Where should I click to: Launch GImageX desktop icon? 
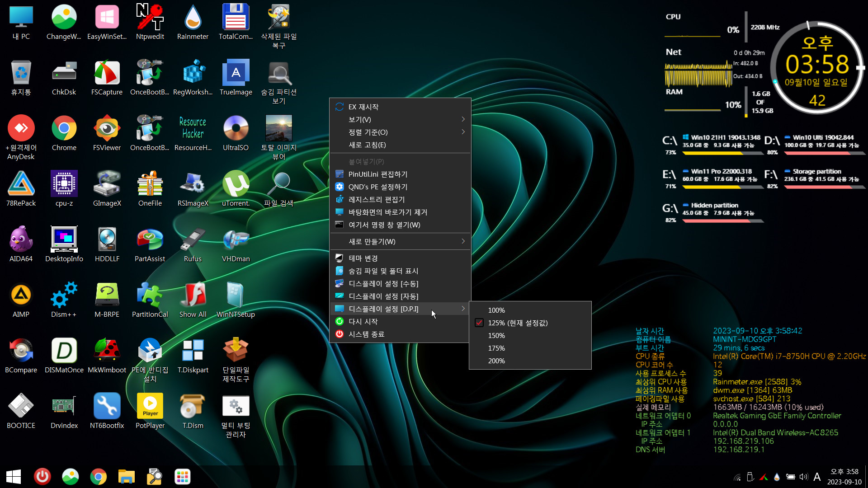[107, 188]
